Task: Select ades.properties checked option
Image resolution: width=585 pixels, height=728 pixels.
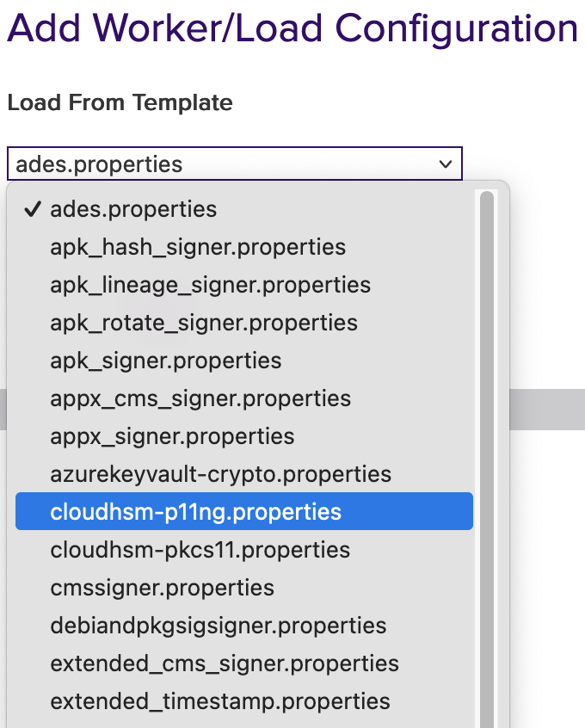Action: click(133, 209)
